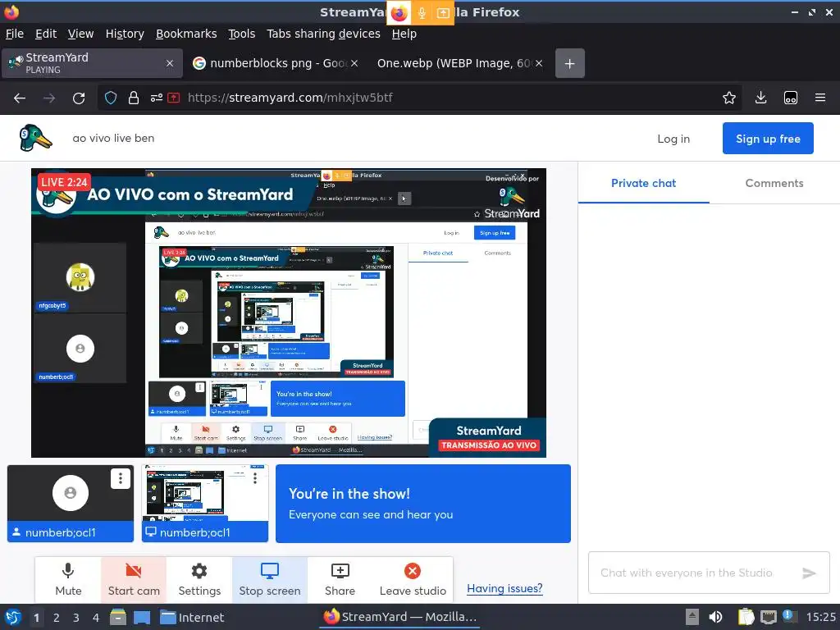Open options menu on numberb;ocl1 camera tile

coord(121,478)
